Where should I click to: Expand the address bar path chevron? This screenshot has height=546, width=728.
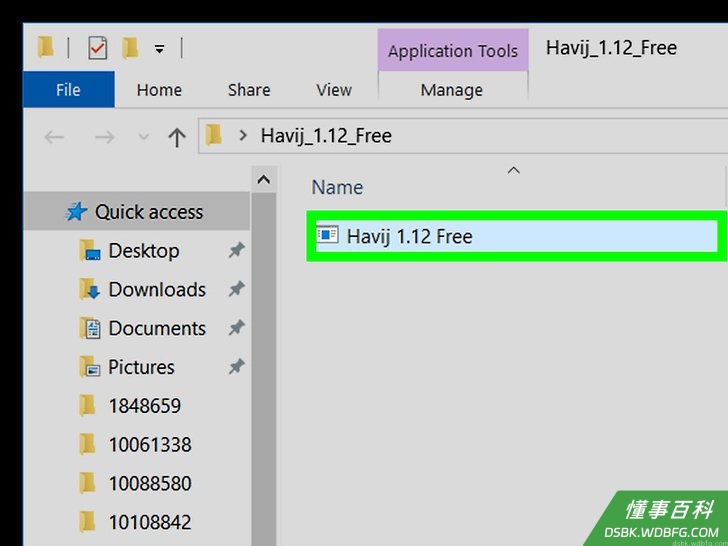(242, 135)
